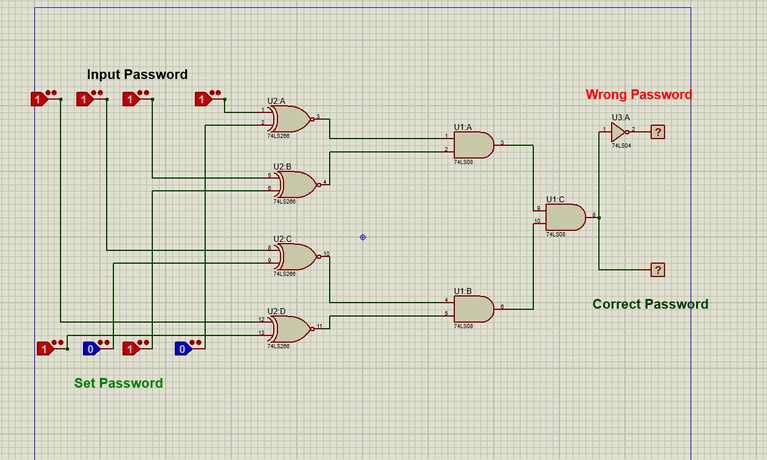
Task: Toggle Input Password logic state wired to U2:C pin 8
Action: tap(85, 99)
